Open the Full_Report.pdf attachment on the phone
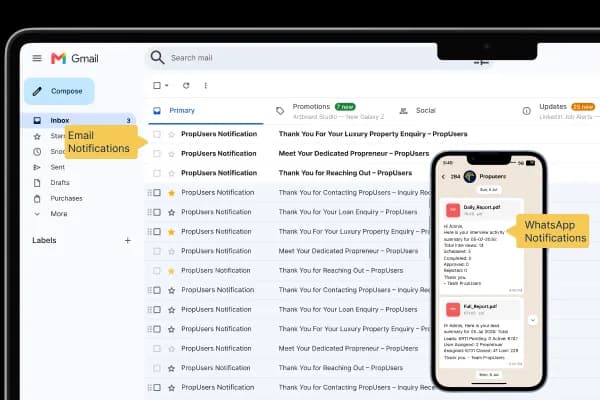The height and width of the screenshot is (400, 600). pyautogui.click(x=481, y=309)
